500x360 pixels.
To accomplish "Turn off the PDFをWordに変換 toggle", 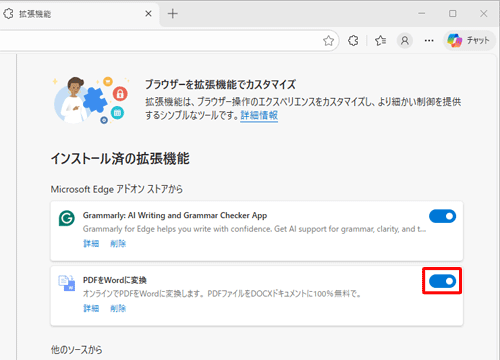I will [442, 281].
